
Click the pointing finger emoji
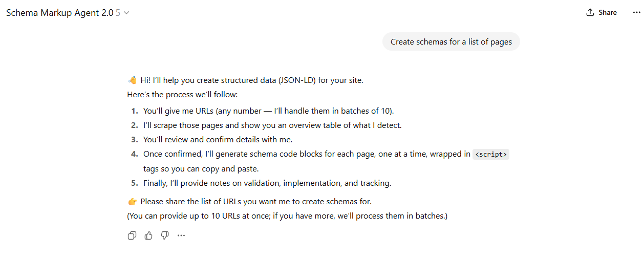tap(132, 202)
